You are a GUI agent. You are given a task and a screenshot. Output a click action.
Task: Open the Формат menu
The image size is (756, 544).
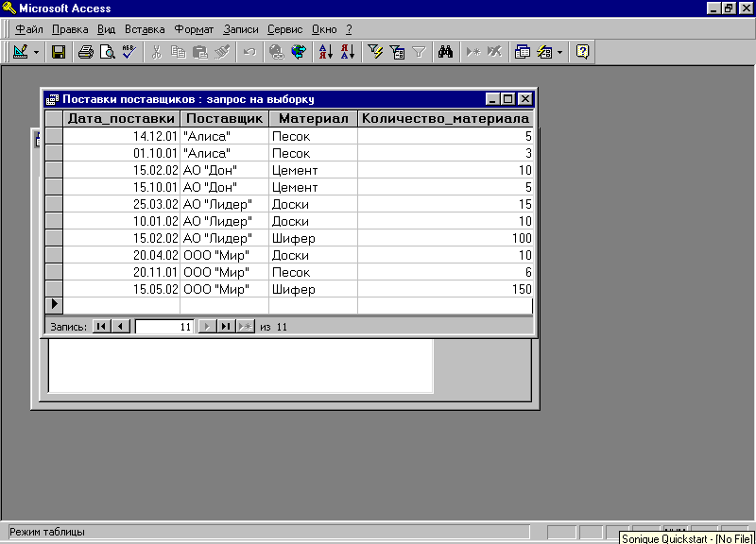point(194,29)
